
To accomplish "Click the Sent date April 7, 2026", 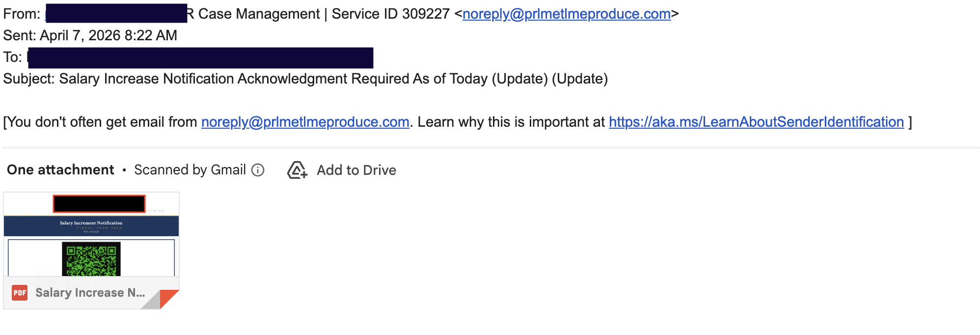I will click(108, 35).
